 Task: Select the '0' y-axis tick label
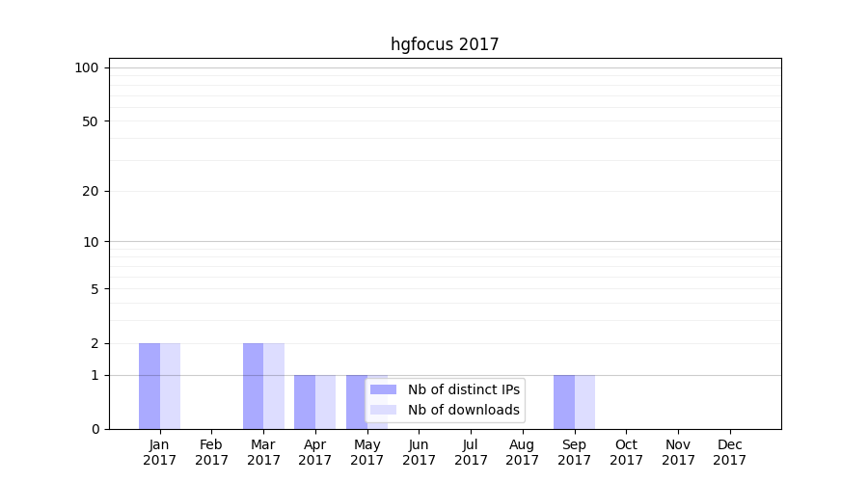pyautogui.click(x=95, y=429)
